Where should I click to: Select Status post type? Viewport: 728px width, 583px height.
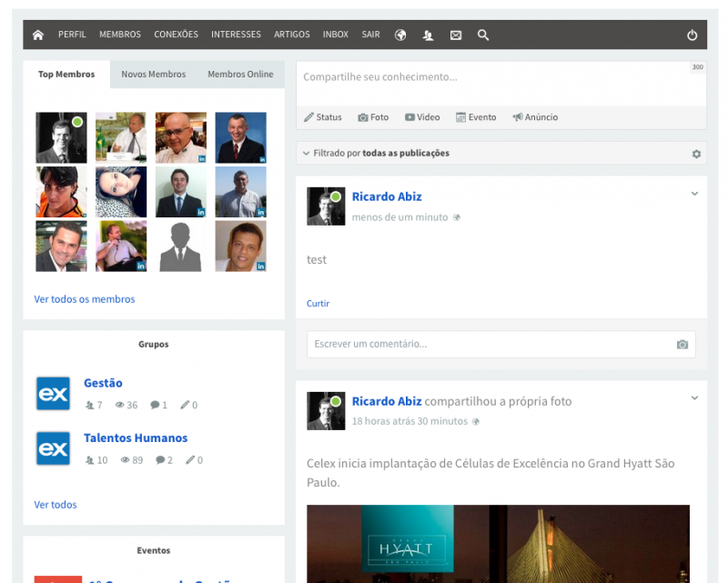coord(323,117)
